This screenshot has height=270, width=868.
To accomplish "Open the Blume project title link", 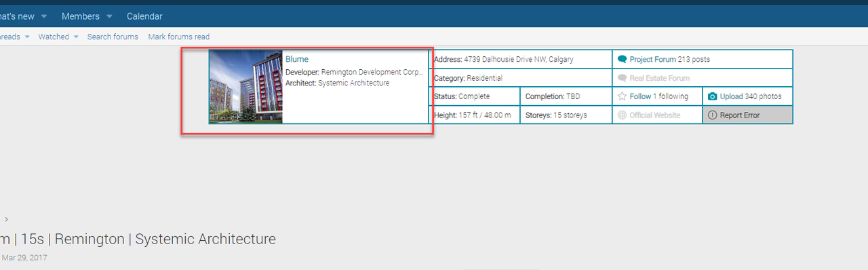I will 296,59.
